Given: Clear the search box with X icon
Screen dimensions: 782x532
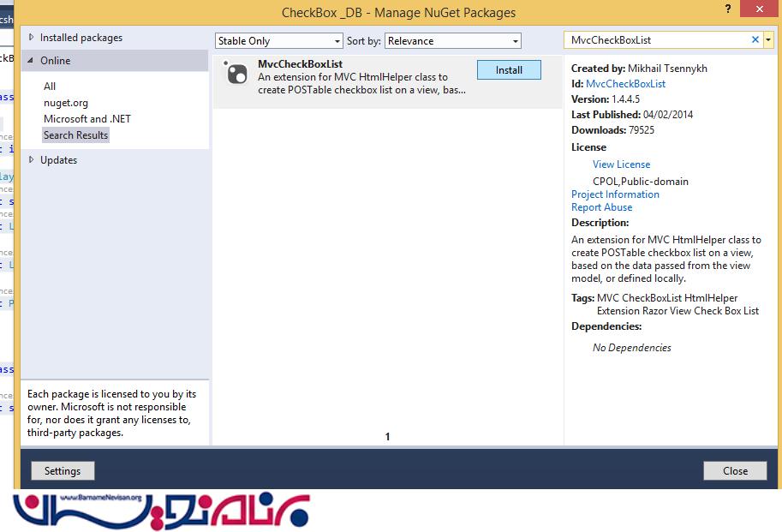Looking at the screenshot, I should pos(755,40).
